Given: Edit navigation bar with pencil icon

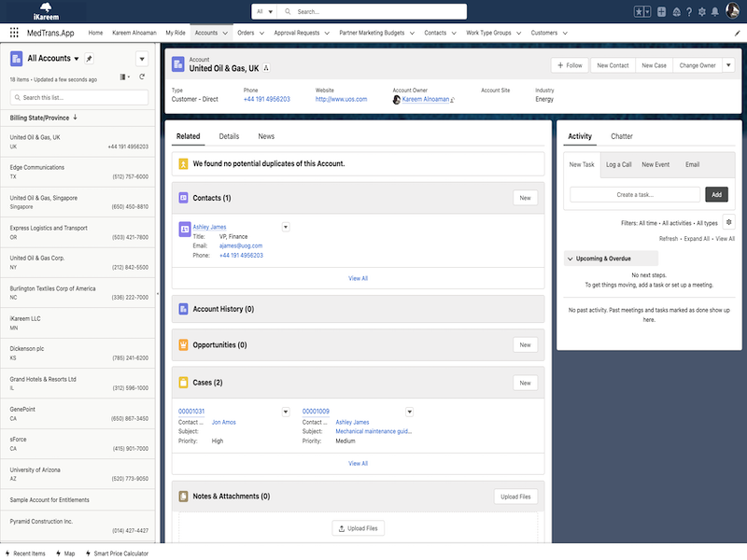Looking at the screenshot, I should tap(737, 33).
